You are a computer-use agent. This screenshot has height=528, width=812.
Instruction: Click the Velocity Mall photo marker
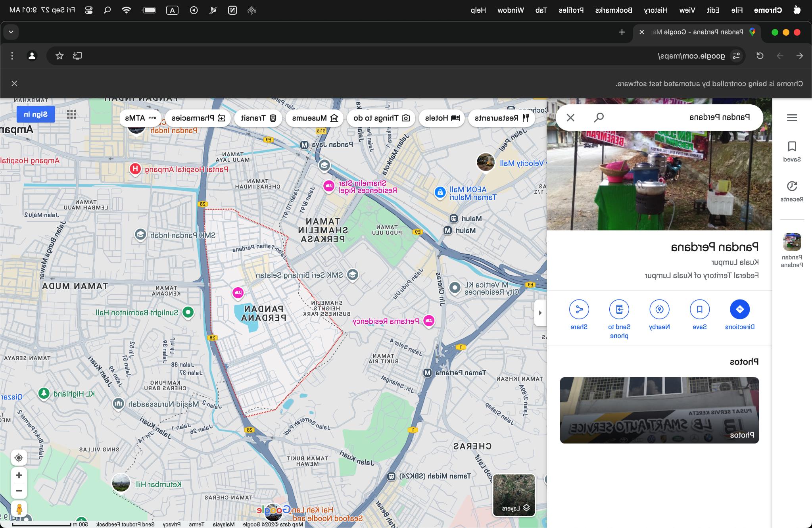(x=486, y=162)
